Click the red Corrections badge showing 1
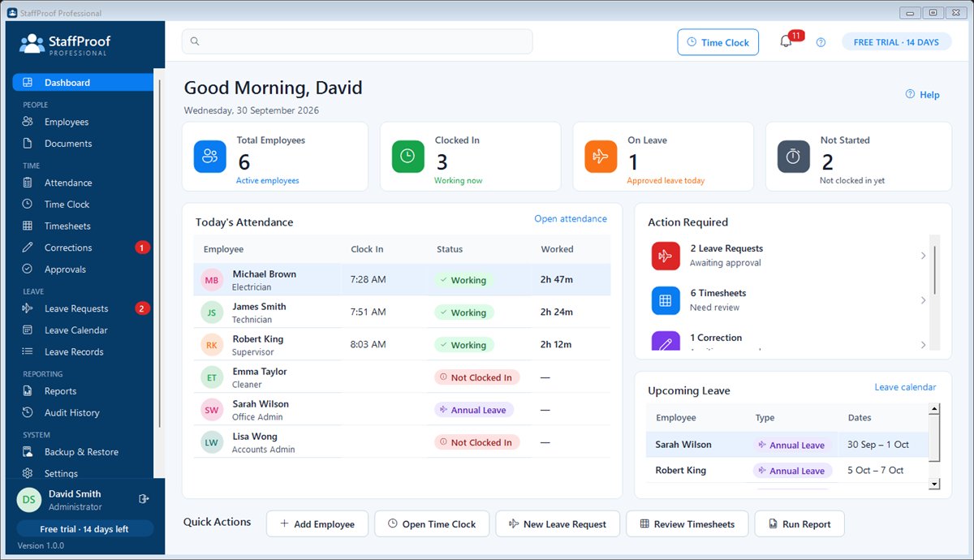The height and width of the screenshot is (560, 974). pos(142,248)
